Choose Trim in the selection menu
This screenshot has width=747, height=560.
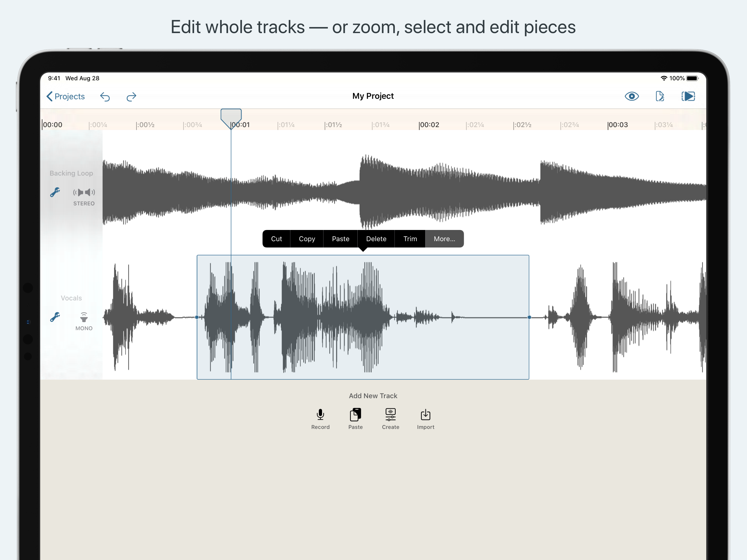coord(410,239)
